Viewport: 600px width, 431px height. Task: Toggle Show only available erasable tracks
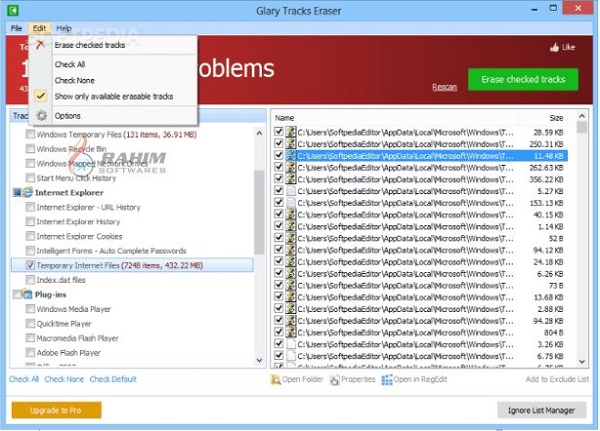click(x=113, y=96)
